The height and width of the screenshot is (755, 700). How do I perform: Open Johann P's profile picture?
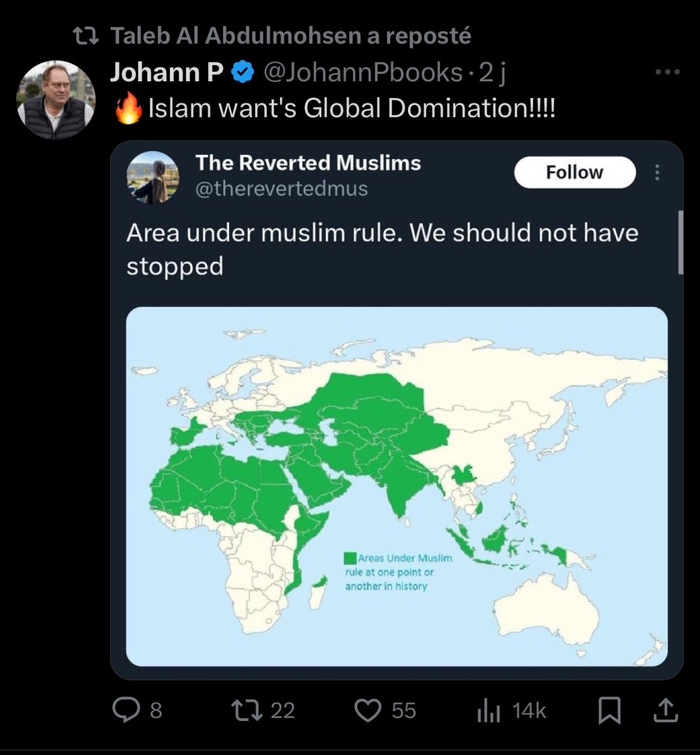coord(55,99)
